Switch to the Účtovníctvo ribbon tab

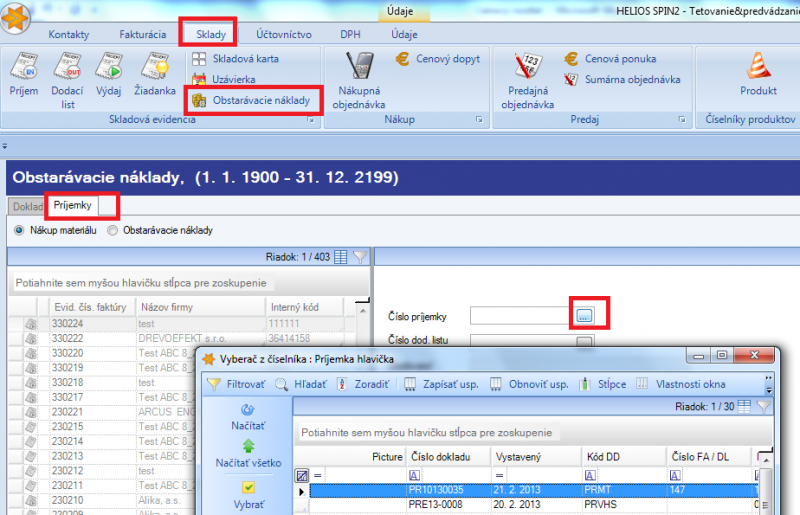pyautogui.click(x=284, y=34)
